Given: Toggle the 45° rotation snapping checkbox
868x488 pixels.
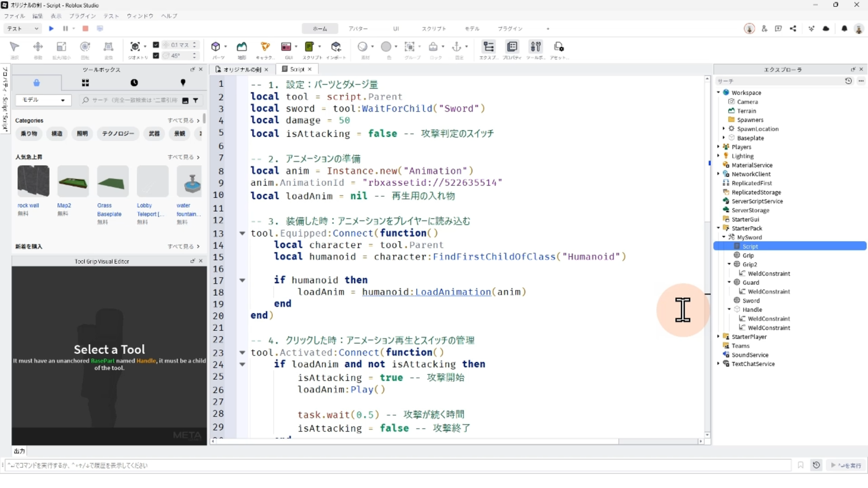Looking at the screenshot, I should 156,56.
